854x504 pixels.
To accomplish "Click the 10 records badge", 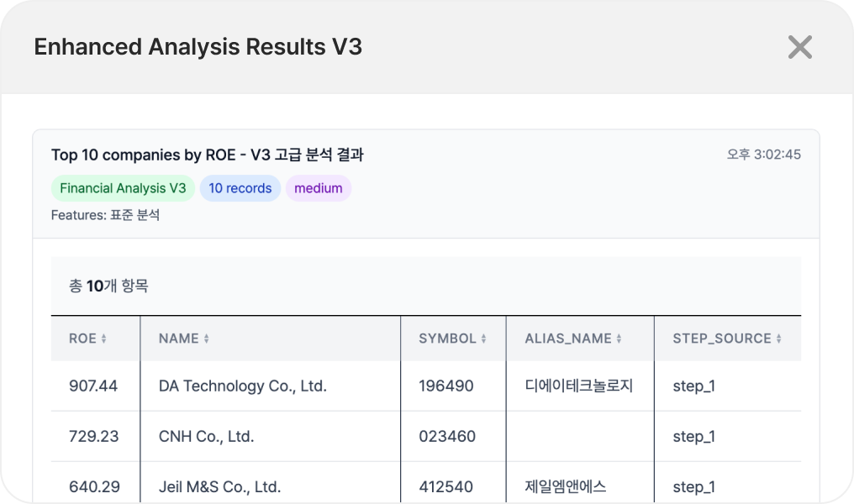I will (240, 188).
